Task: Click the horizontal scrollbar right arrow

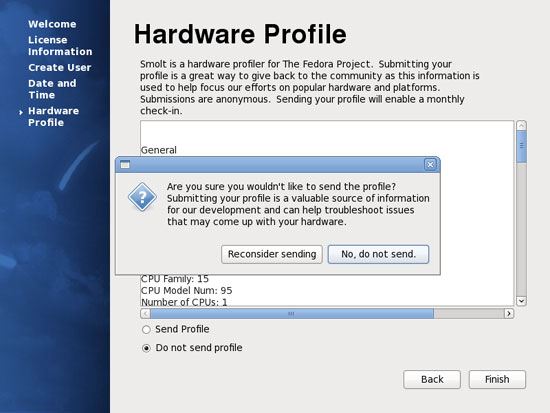Action: click(x=509, y=313)
